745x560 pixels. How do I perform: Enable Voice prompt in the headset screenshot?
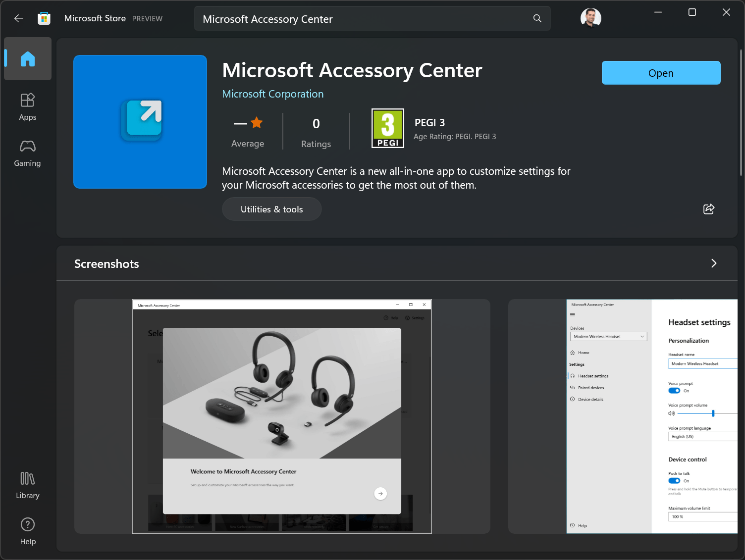coord(674,390)
